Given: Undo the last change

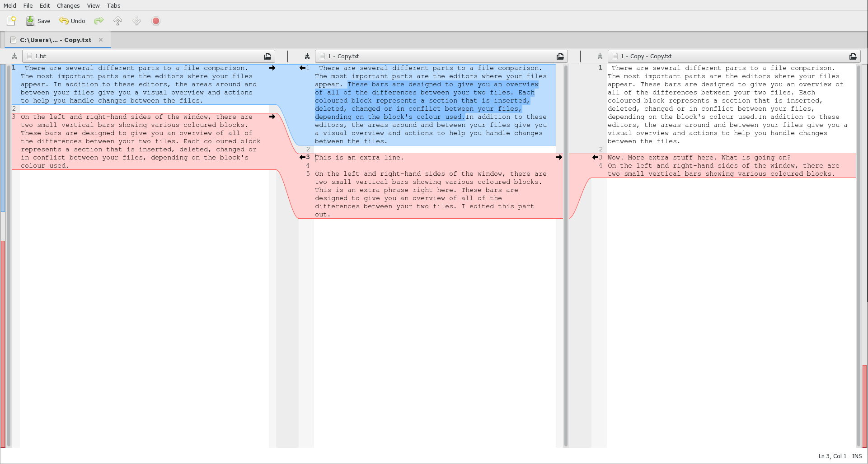Looking at the screenshot, I should tap(72, 21).
